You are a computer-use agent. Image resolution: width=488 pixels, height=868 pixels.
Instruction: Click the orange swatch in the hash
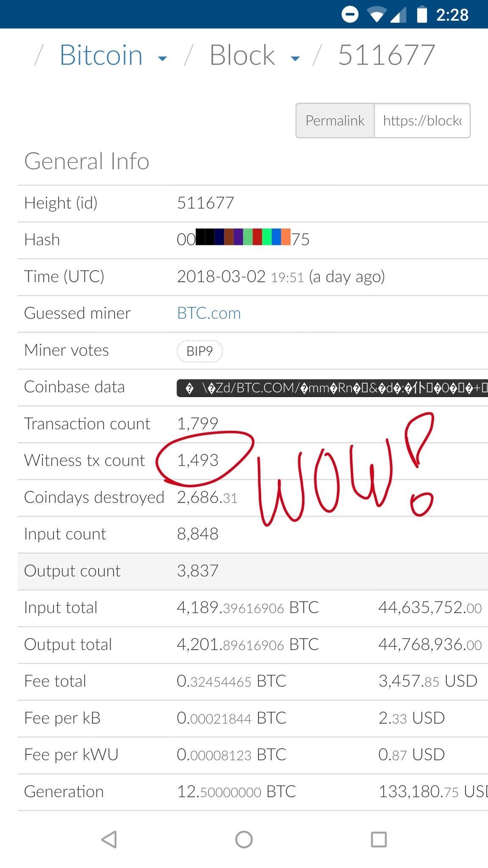(286, 237)
